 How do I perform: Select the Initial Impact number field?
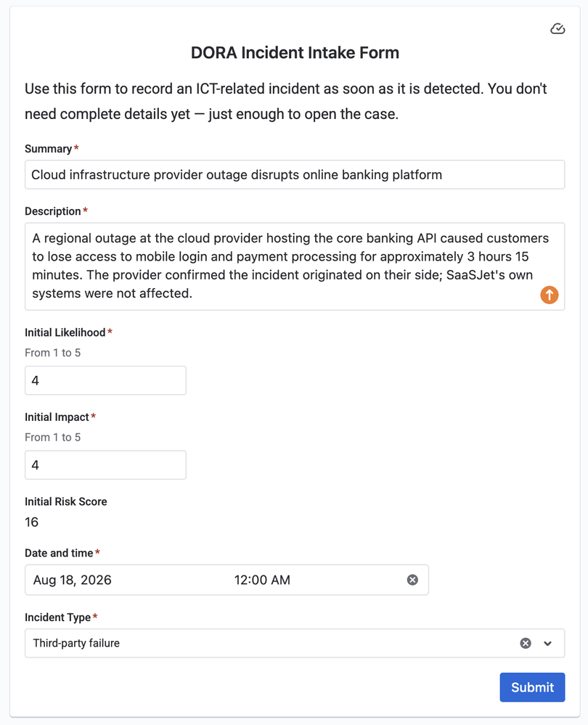click(x=105, y=464)
